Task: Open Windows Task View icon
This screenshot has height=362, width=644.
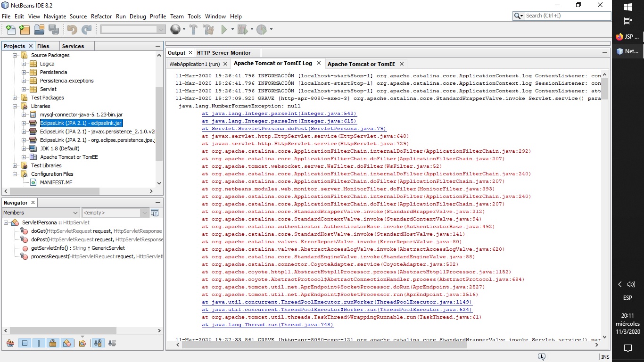Action: pyautogui.click(x=627, y=21)
